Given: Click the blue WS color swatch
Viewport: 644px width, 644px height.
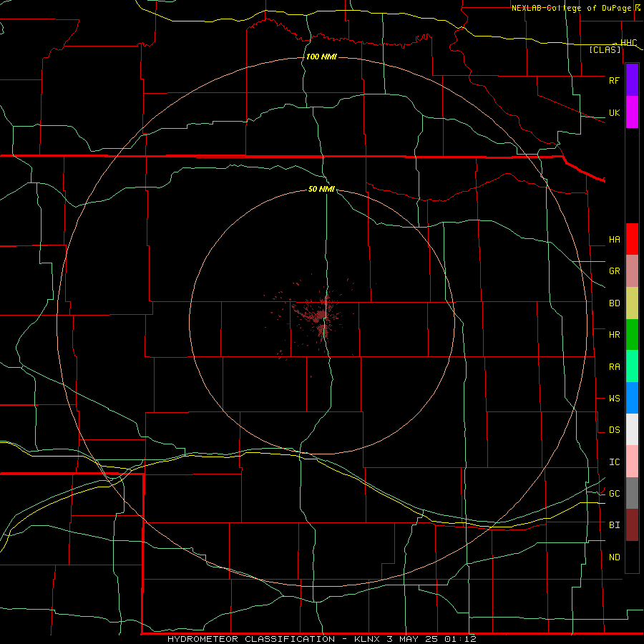Looking at the screenshot, I should coord(632,398).
